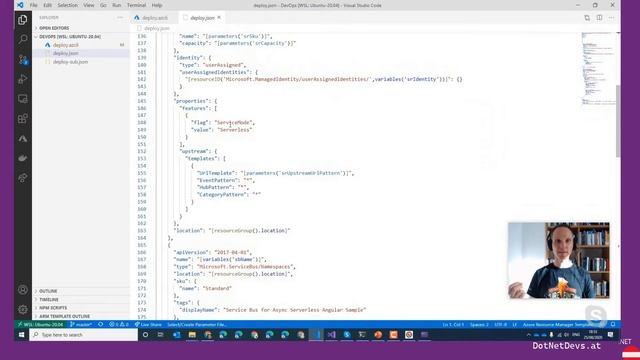Screen dimensions: 640x360
Task: Open the Accounts menu icon
Action: pos(22,290)
